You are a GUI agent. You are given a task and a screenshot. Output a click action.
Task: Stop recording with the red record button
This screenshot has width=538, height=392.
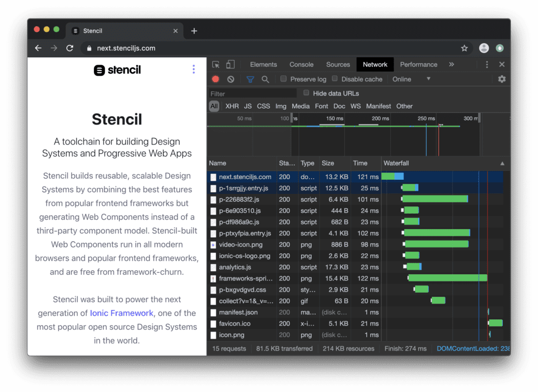[x=215, y=79]
